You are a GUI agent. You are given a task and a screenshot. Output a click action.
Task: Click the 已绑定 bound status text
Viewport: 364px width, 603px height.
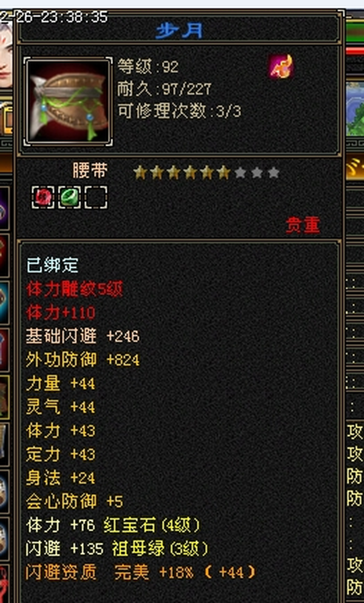pos(52,265)
